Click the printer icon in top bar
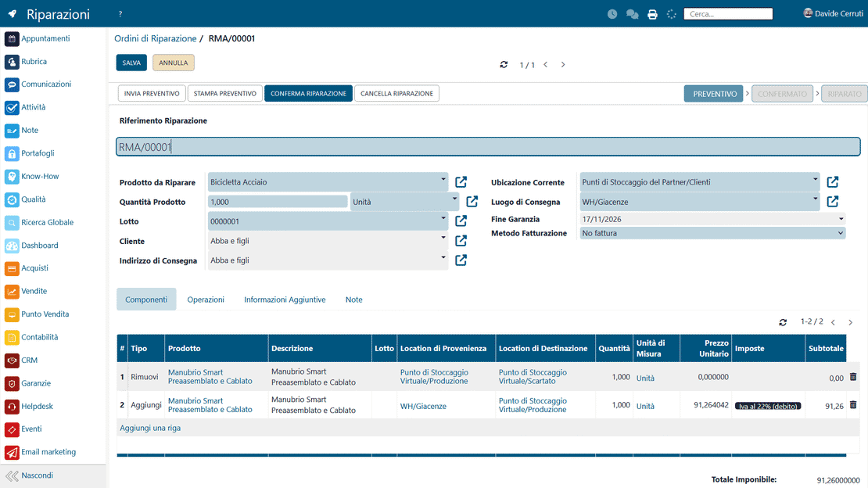This screenshot has width=868, height=488. (x=653, y=14)
